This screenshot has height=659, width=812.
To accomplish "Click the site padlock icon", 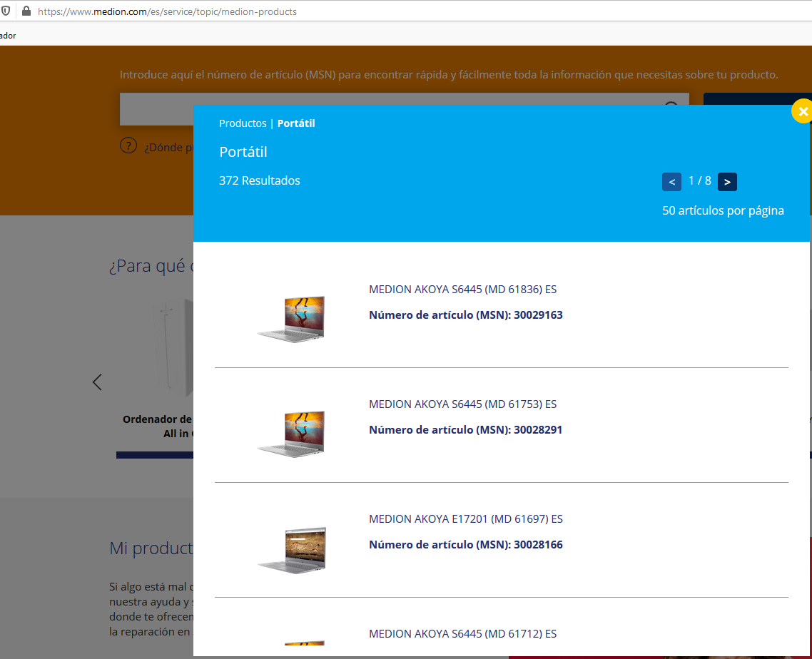I will 26,11.
